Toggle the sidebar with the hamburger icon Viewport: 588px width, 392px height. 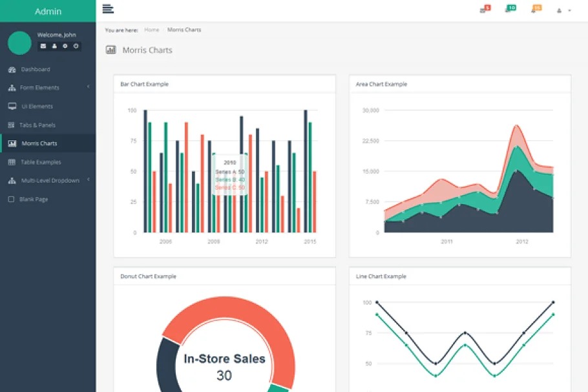point(108,8)
